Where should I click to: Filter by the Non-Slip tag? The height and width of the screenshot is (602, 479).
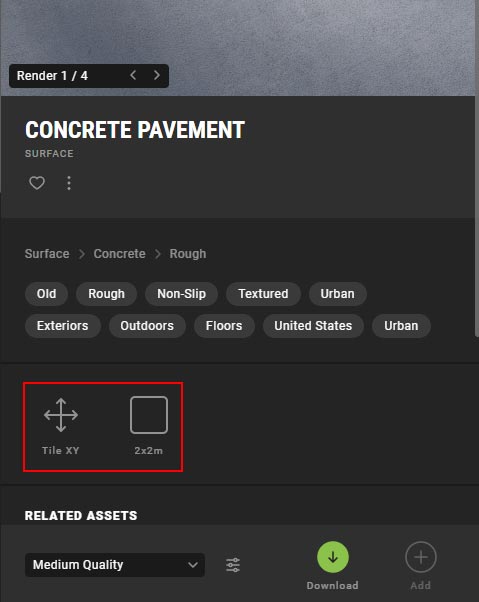[x=182, y=294]
